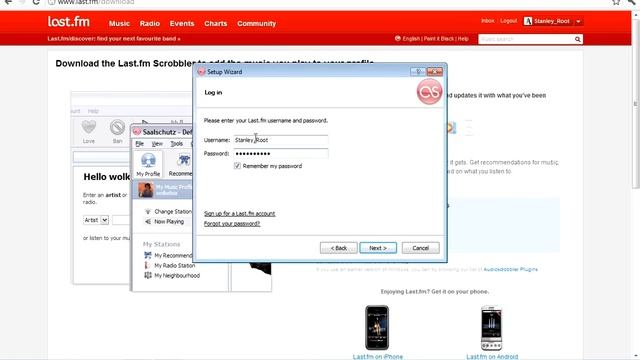The image size is (640, 360).
Task: Click the search magnifier icon
Action: (x=578, y=39)
